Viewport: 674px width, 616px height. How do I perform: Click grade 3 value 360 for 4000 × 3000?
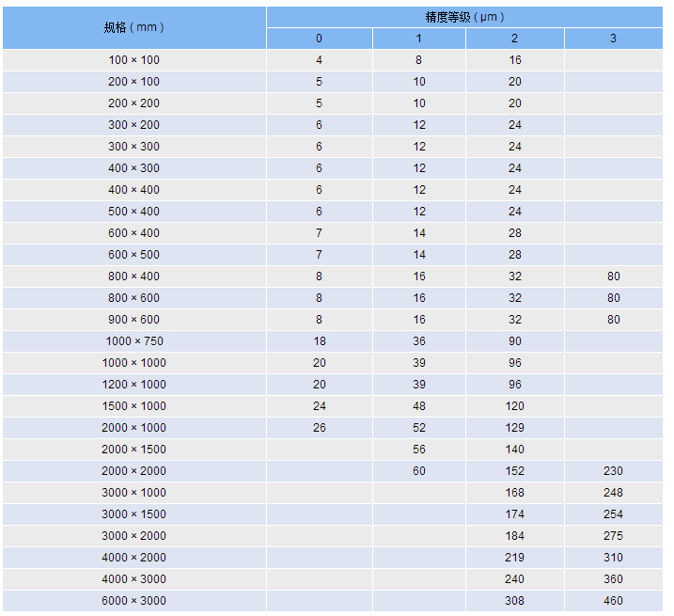point(614,579)
